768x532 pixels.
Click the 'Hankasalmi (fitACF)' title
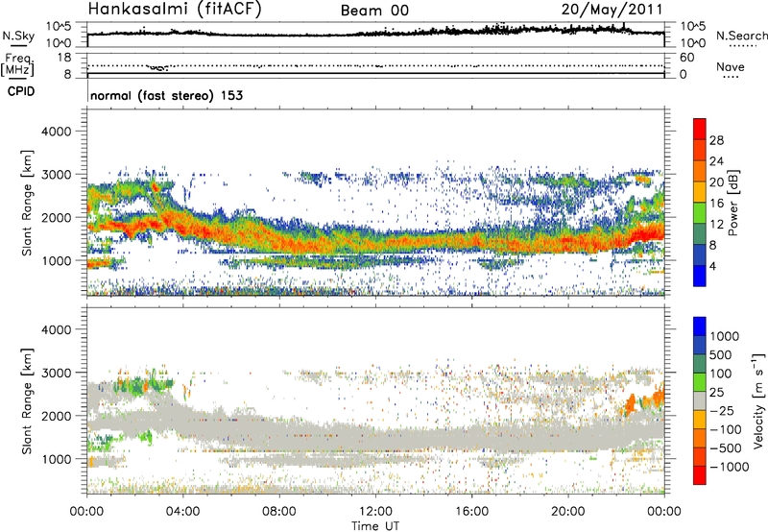tap(175, 10)
